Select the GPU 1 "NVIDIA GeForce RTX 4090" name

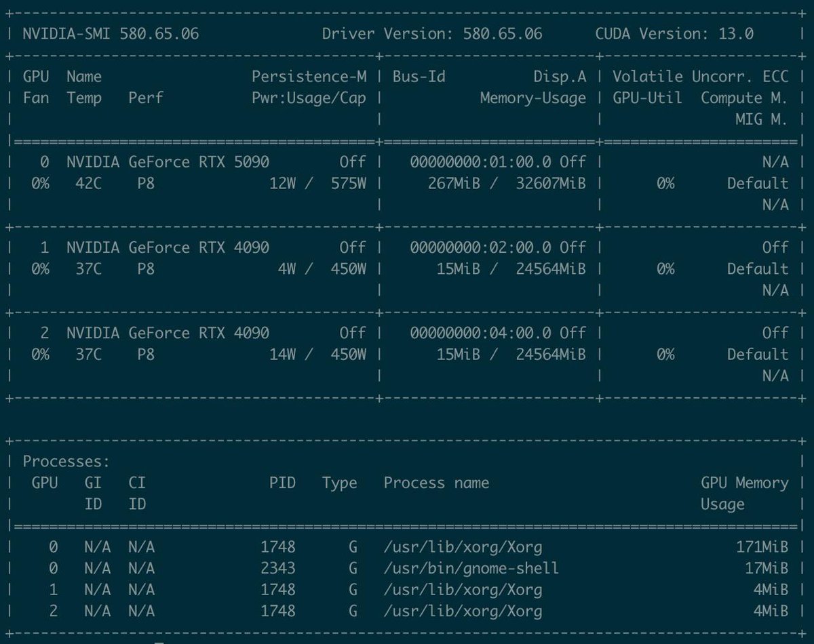tap(168, 247)
